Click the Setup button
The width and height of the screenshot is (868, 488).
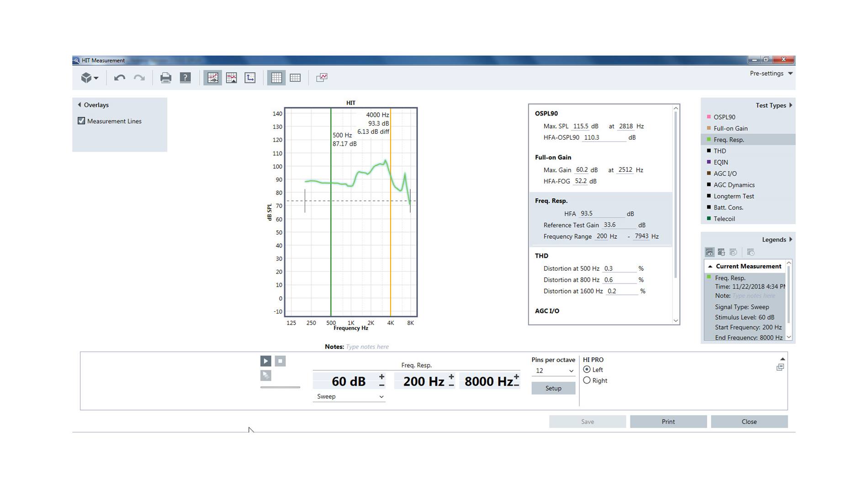[x=553, y=388]
